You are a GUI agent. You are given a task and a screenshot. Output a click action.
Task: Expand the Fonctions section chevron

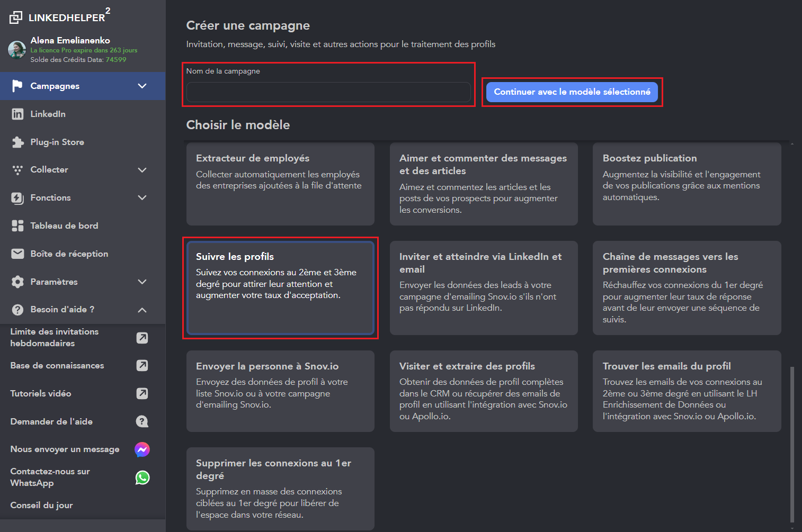click(x=142, y=197)
